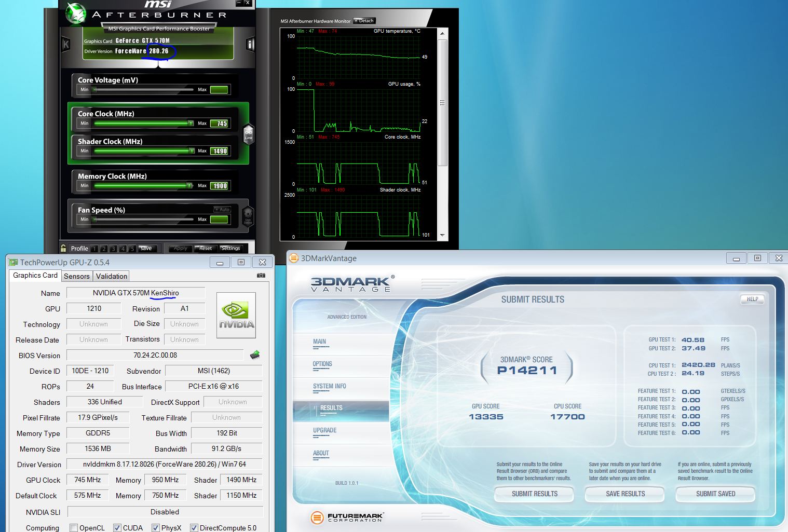Screen dimensions: 788x532
Task: Click the 3DMark Vantage title bar icon
Action: click(294, 258)
